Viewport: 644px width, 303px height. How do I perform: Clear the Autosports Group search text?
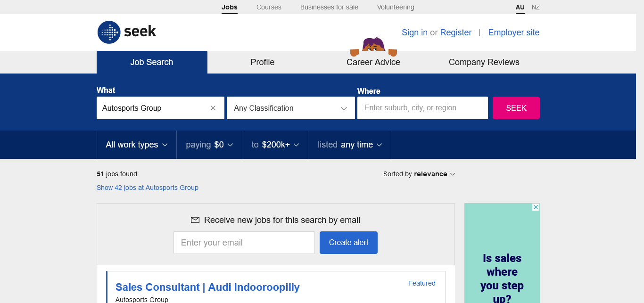pos(213,108)
